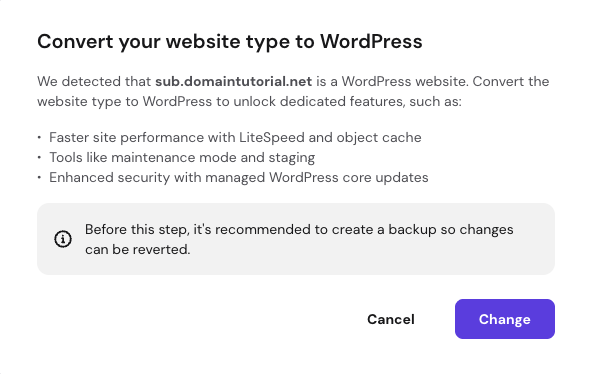Click 'unlock dedicated features, such as:' text

pos(348,101)
